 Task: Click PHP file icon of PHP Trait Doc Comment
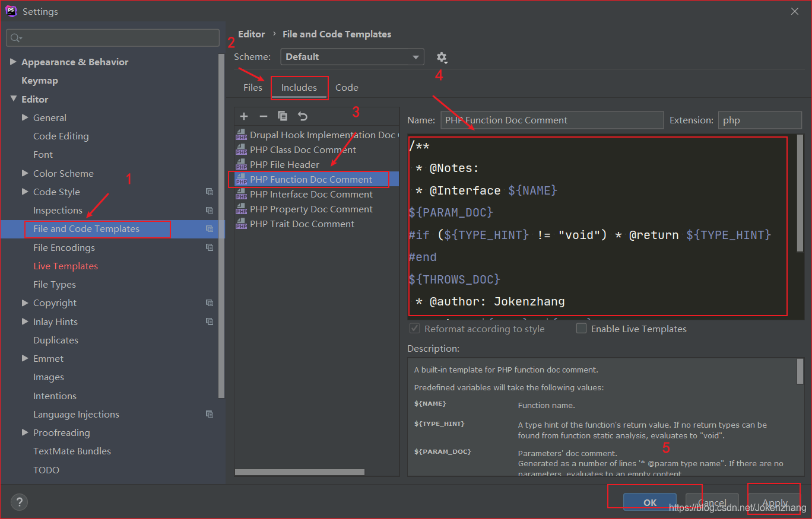(241, 224)
